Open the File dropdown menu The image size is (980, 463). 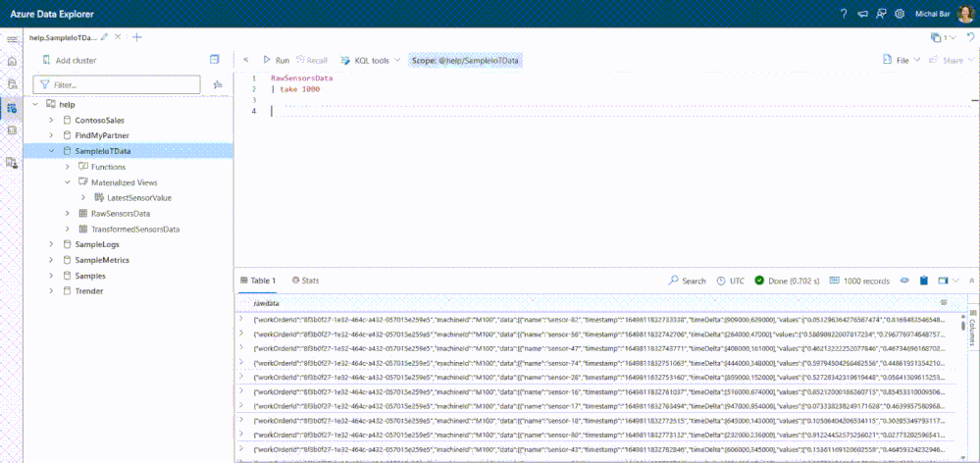[902, 60]
